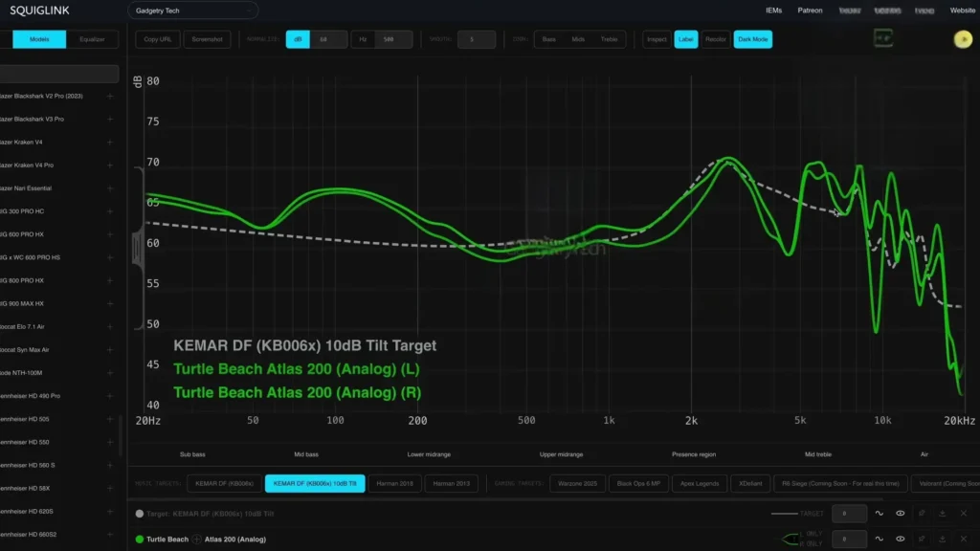Click the plus circle beside Turtle Beach
The width and height of the screenshot is (980, 551).
coord(197,540)
